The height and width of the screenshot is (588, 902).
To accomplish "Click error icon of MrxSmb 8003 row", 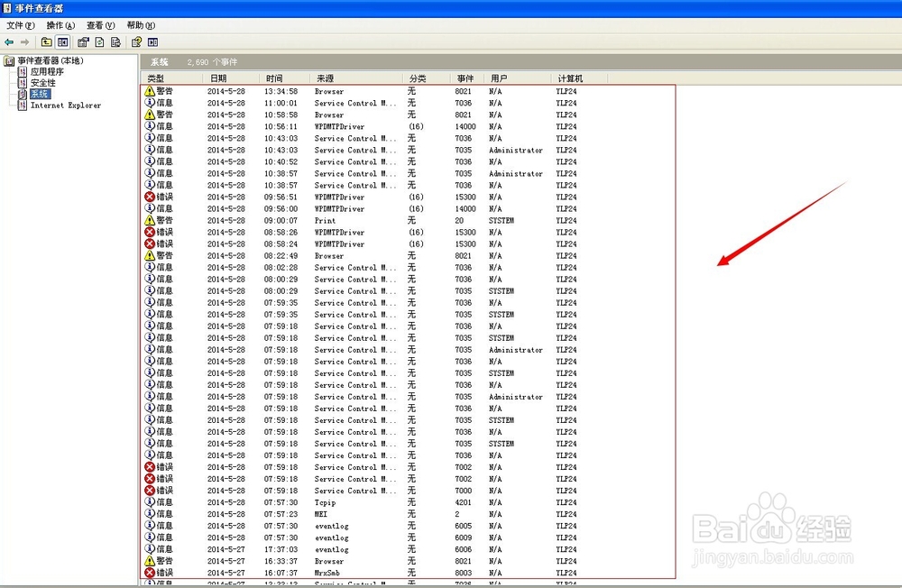I will tap(150, 573).
